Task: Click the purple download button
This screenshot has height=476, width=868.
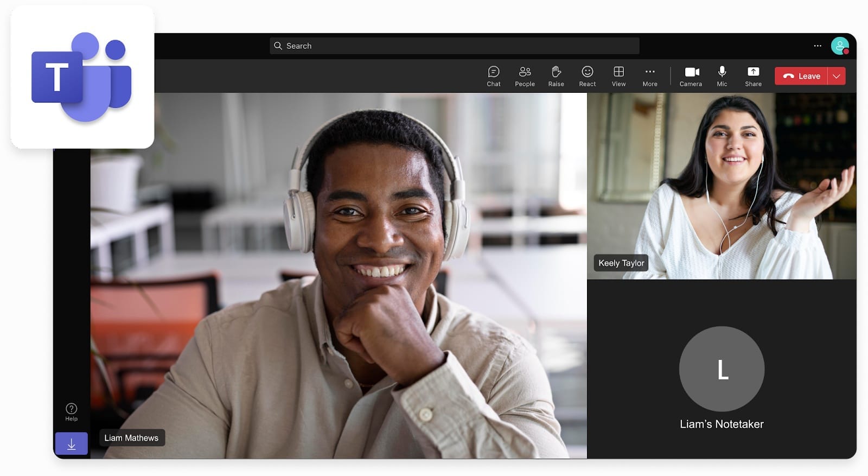Action: pyautogui.click(x=71, y=444)
